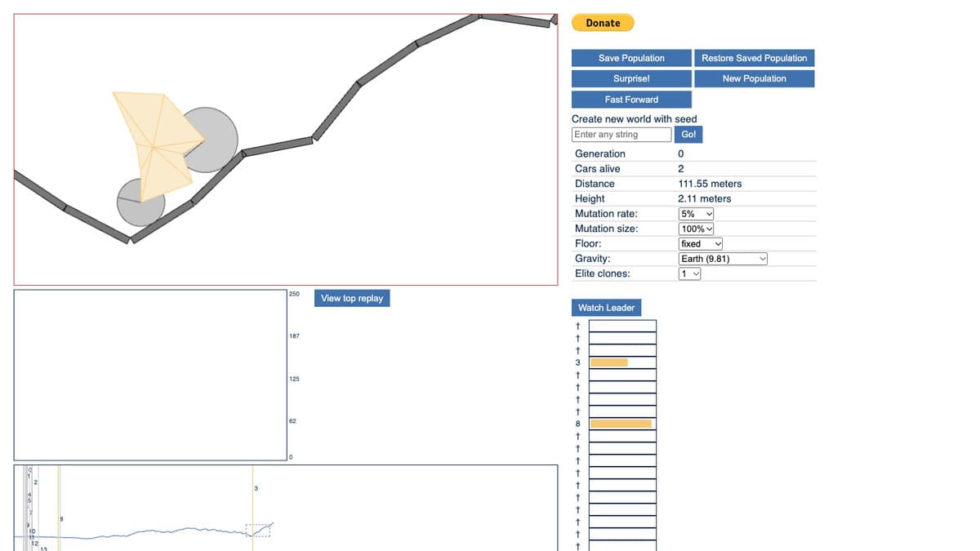The width and height of the screenshot is (980, 551).
Task: Click the "Cars alive" label
Action: point(597,169)
